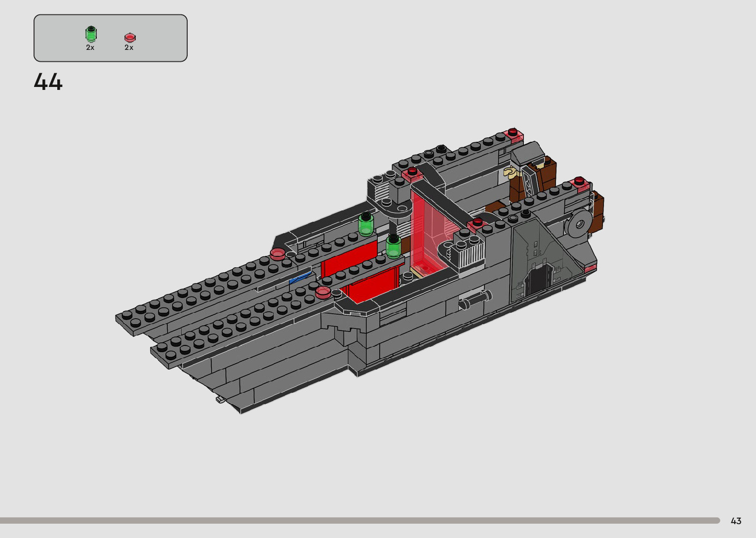Click the round gray dish on the right side

579,224
